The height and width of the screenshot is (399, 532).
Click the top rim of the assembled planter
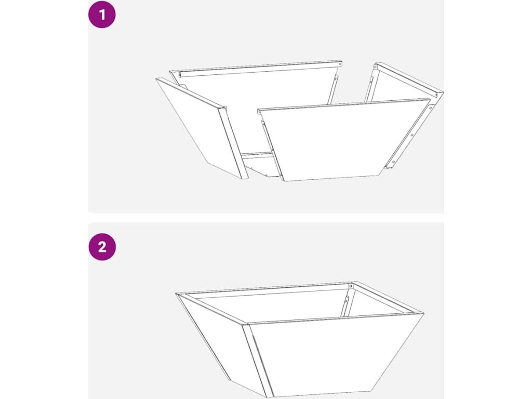[300, 302]
